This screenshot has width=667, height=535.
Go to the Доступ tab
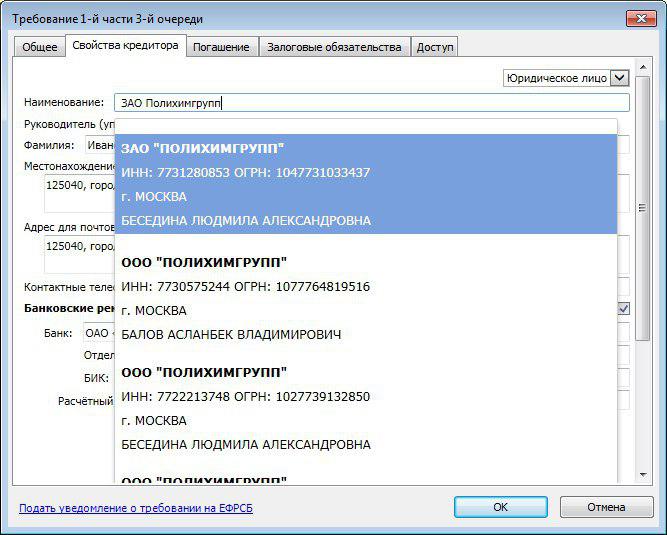(x=434, y=47)
